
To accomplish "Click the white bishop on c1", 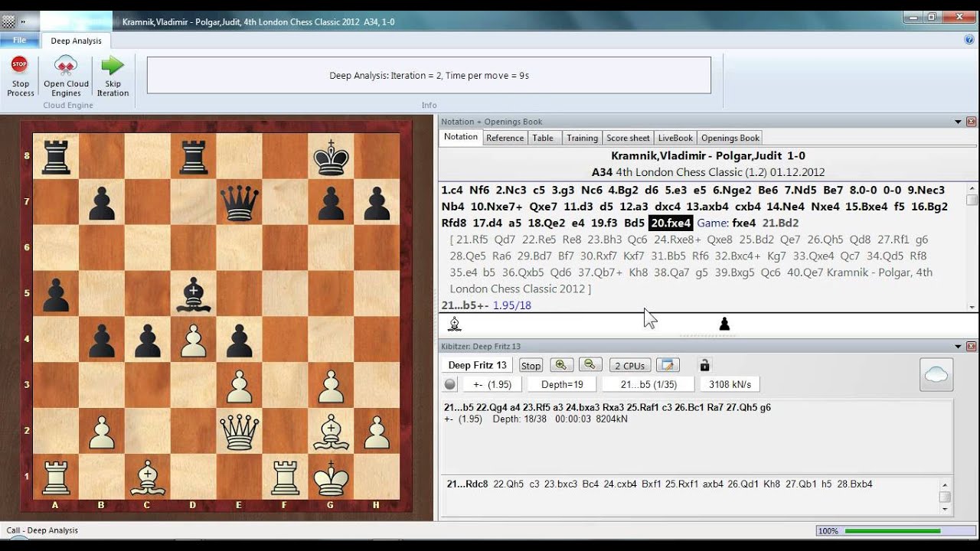I will (x=148, y=479).
